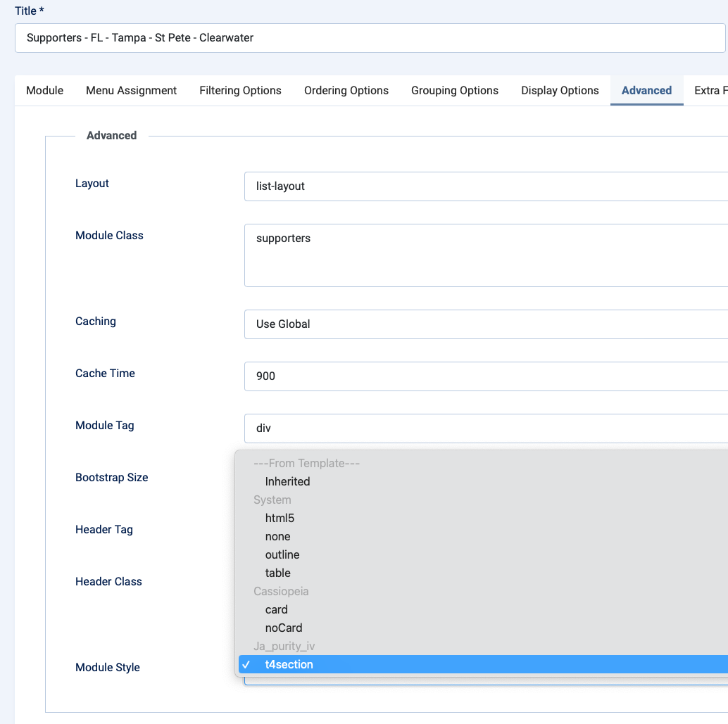The width and height of the screenshot is (728, 724).
Task: Choose table module style option
Action: click(x=277, y=573)
